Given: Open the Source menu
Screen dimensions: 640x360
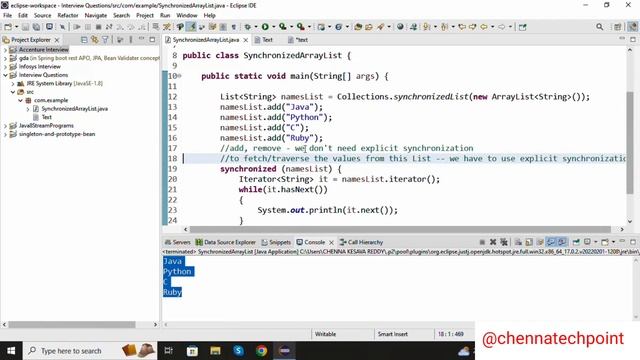Looking at the screenshot, I should point(42,16).
